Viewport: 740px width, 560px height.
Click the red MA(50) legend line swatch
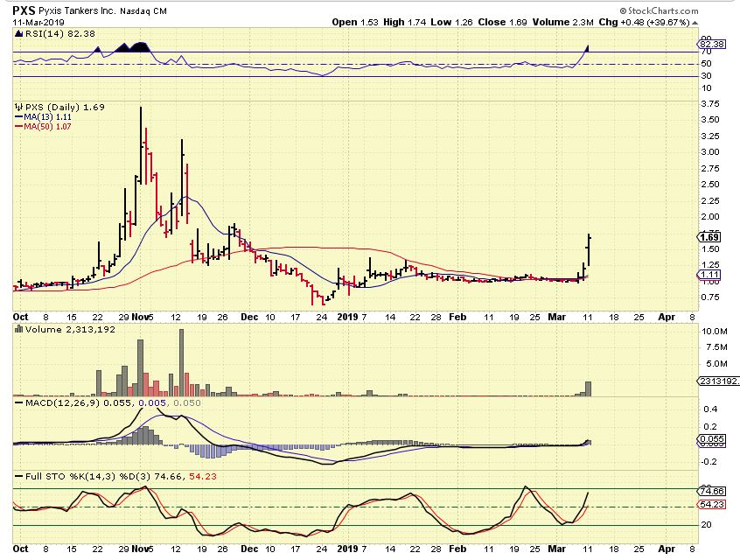pos(19,127)
